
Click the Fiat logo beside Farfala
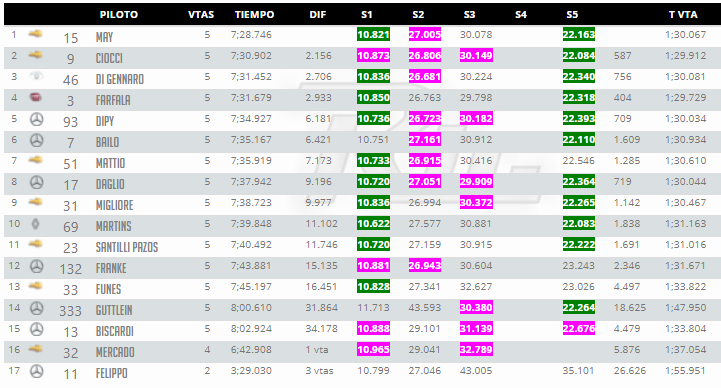(x=36, y=97)
